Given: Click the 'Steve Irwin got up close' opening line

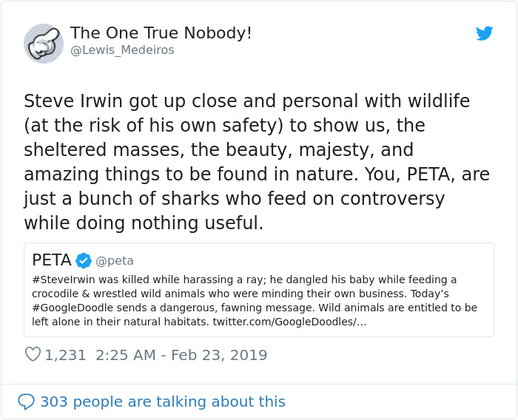Looking at the screenshot, I should tap(246, 101).
